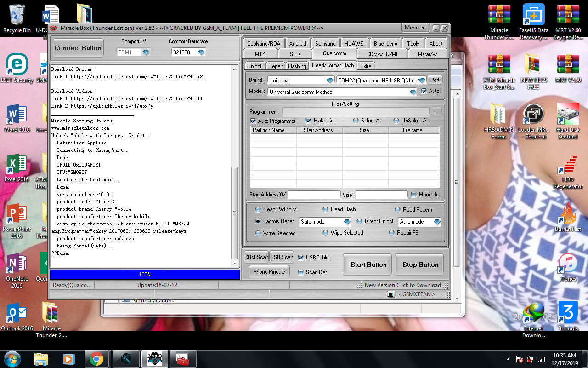Open Google Chrome from the taskbar
This screenshot has height=368, width=588.
click(x=96, y=358)
